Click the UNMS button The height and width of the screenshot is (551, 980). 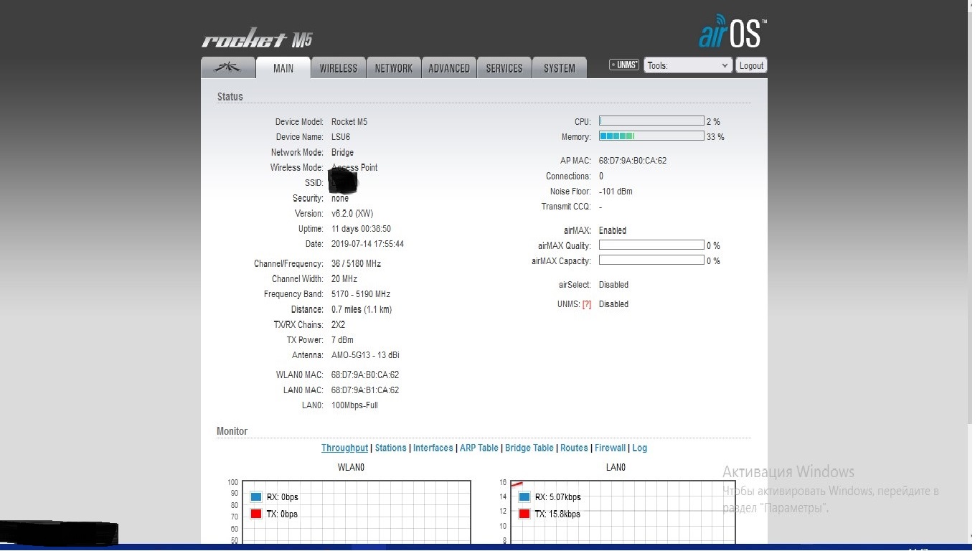(624, 65)
